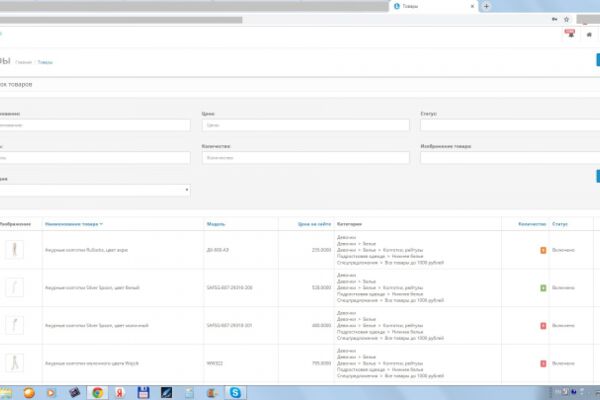This screenshot has width=600, height=400.
Task: Open the feather pen app on taskbar
Action: (x=166, y=393)
